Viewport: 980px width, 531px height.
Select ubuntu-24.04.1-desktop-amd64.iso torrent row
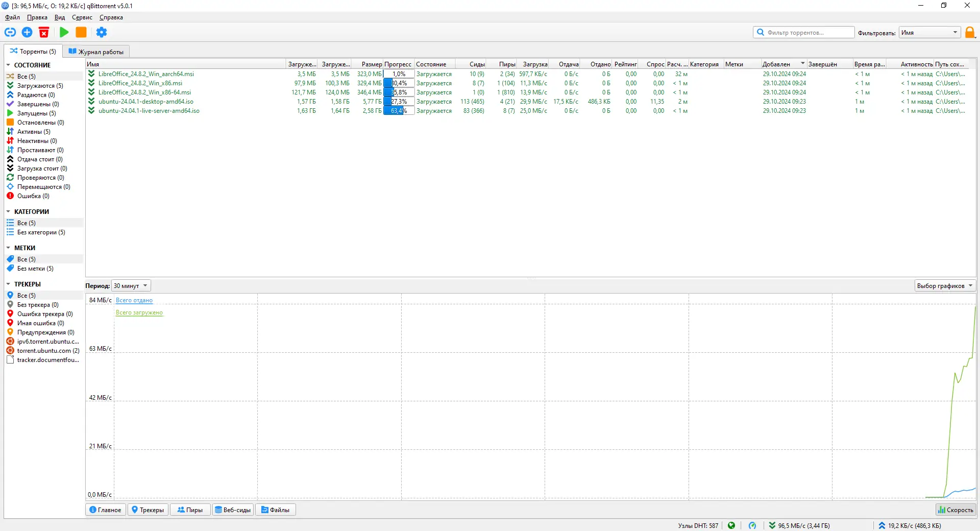526,102
